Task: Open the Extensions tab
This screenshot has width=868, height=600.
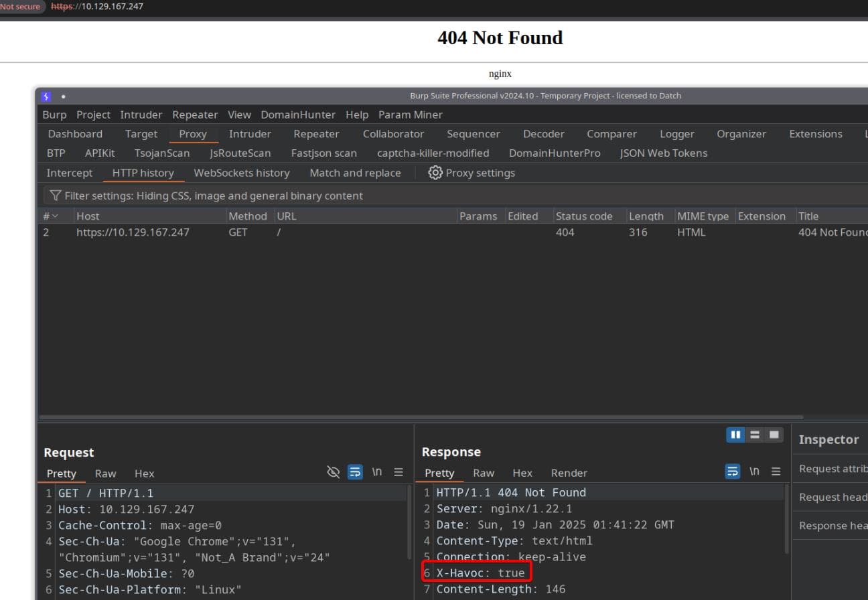Action: tap(816, 134)
